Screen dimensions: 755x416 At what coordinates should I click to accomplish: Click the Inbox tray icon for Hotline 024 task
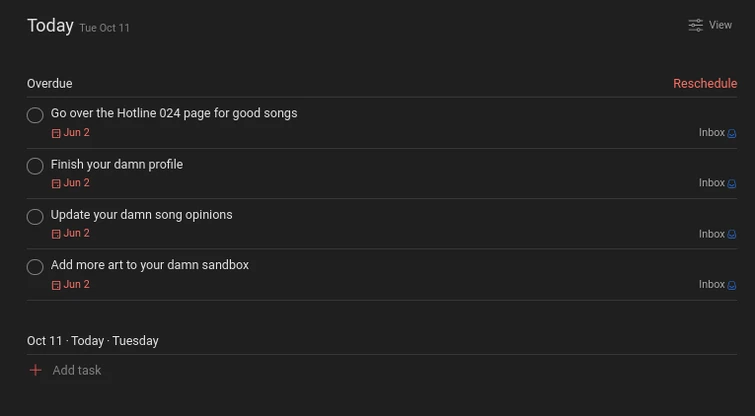732,133
